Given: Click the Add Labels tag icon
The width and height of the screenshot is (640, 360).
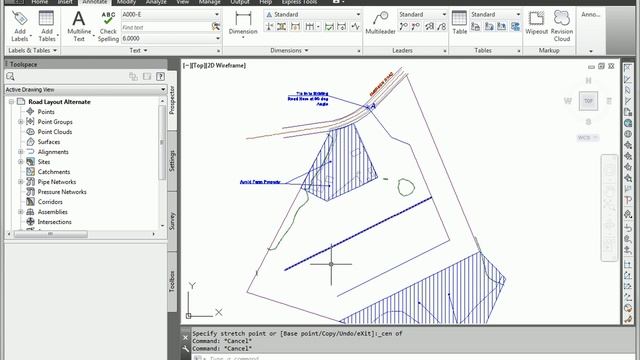Looking at the screenshot, I should pos(19,19).
